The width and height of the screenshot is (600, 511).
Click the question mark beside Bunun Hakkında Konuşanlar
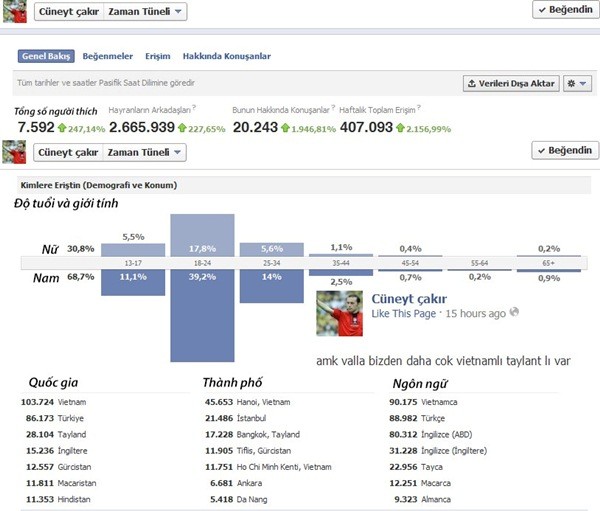(333, 108)
